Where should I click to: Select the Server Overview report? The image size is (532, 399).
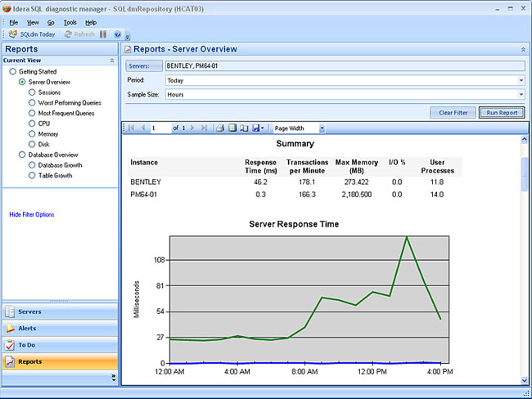pos(22,82)
